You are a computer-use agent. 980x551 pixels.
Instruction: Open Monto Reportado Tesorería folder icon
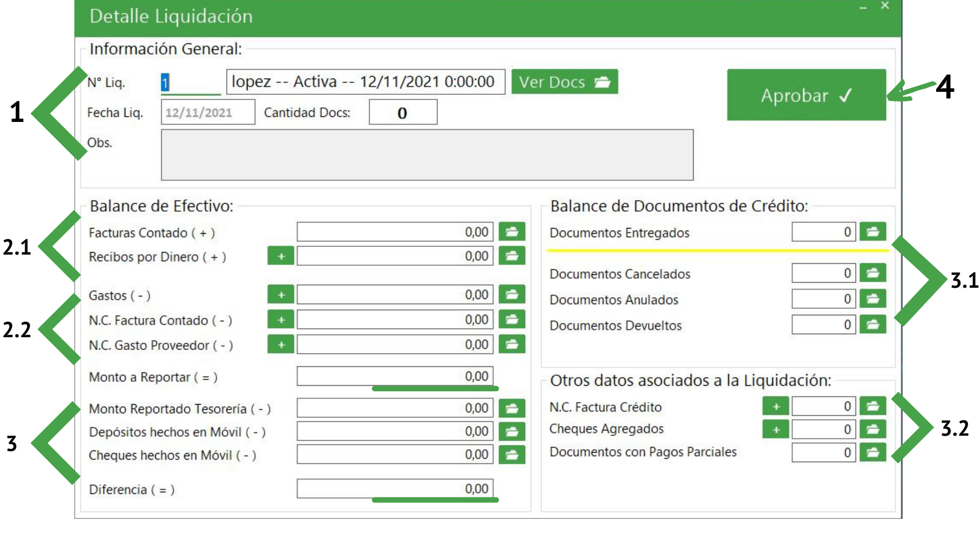[x=511, y=408]
